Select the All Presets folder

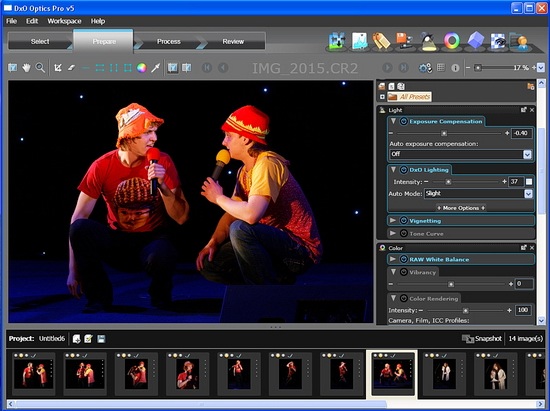410,97
